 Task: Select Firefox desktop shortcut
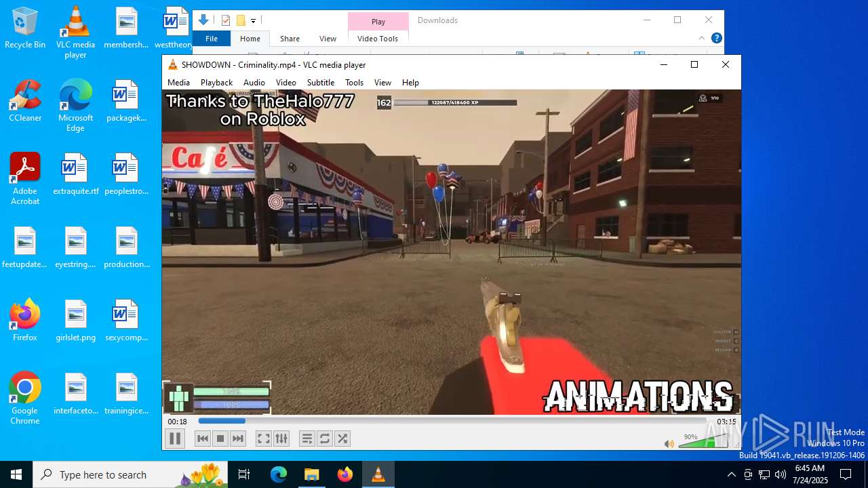[25, 321]
